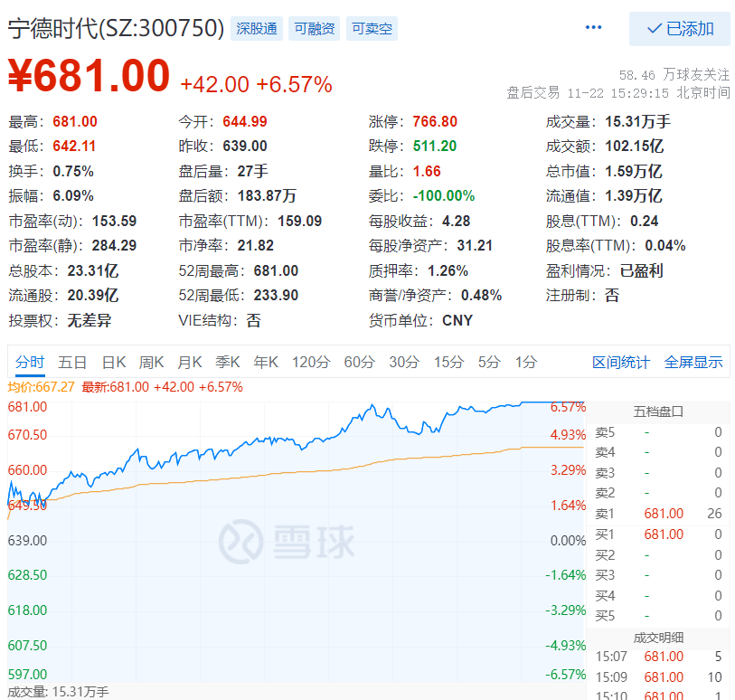Click the 市盈率(TTM) value 159.09
The height and width of the screenshot is (700, 735).
299,221
